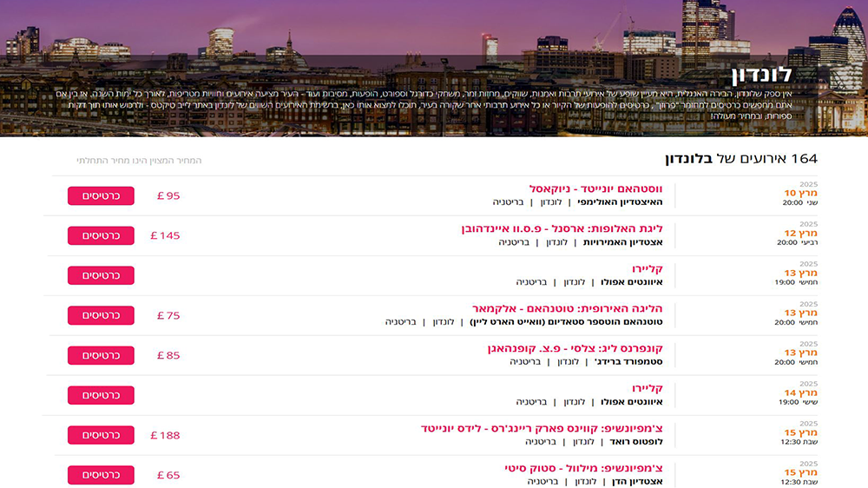Open the Clairo event title dated March 13

tap(647, 269)
